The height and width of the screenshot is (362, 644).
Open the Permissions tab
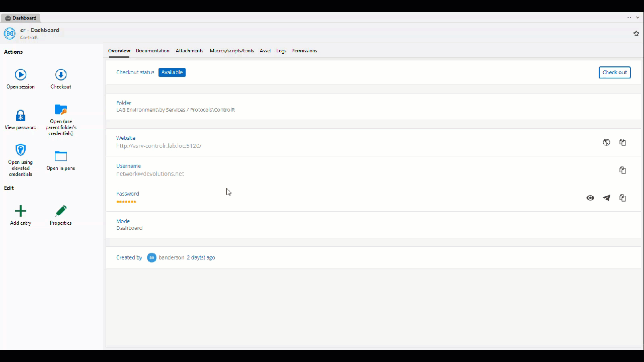304,51
